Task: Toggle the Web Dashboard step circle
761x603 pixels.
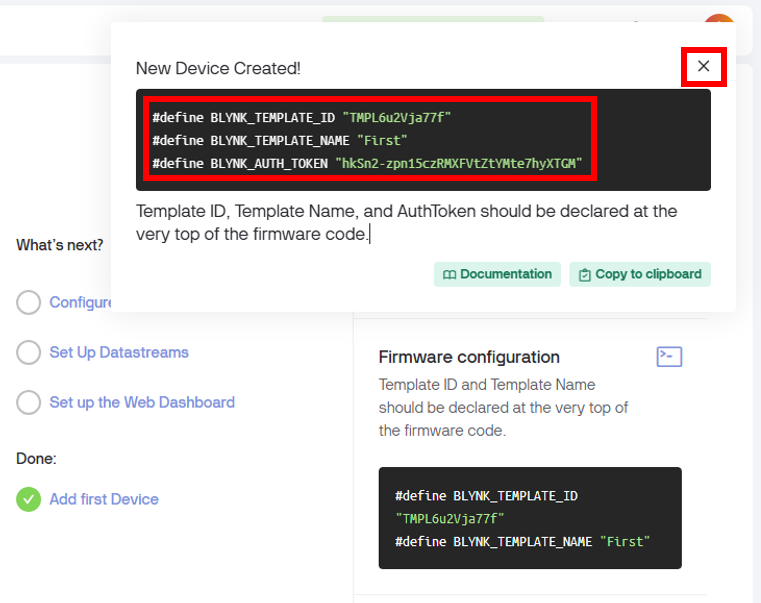Action: tap(29, 402)
